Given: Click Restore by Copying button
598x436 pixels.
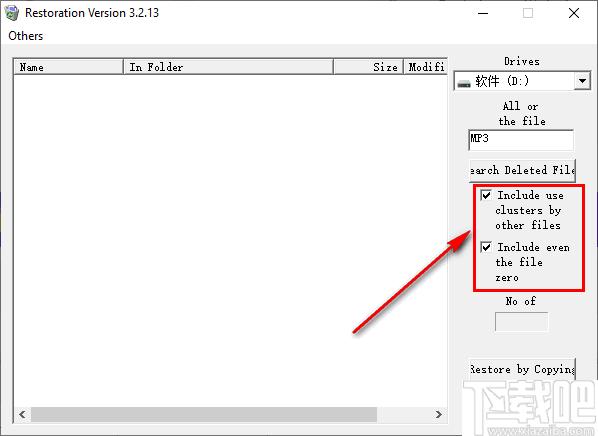Looking at the screenshot, I should [522, 369].
